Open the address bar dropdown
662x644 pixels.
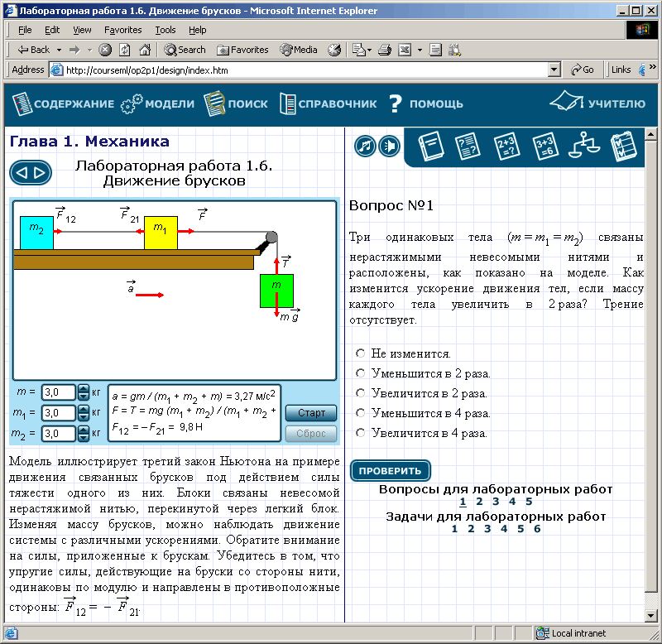click(554, 70)
